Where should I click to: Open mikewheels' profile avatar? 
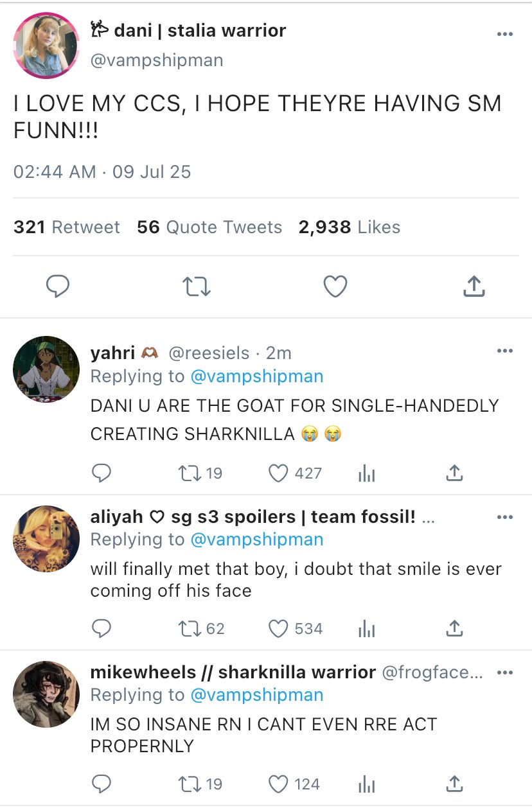tap(46, 694)
